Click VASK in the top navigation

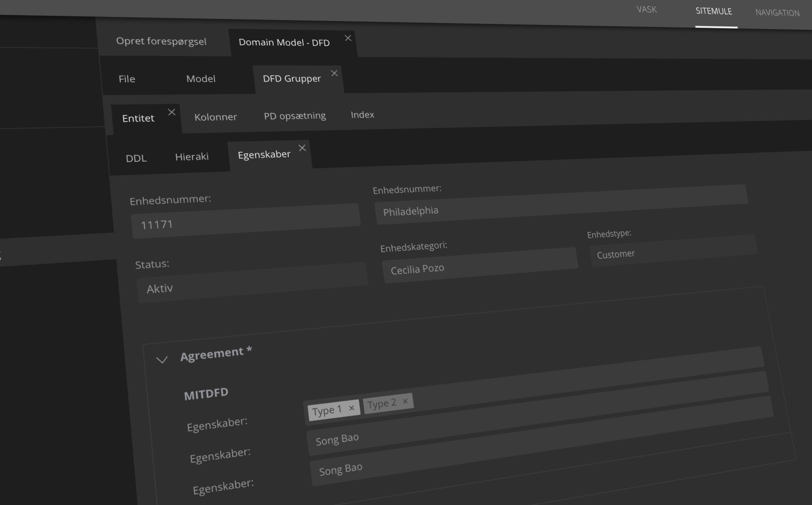point(646,9)
